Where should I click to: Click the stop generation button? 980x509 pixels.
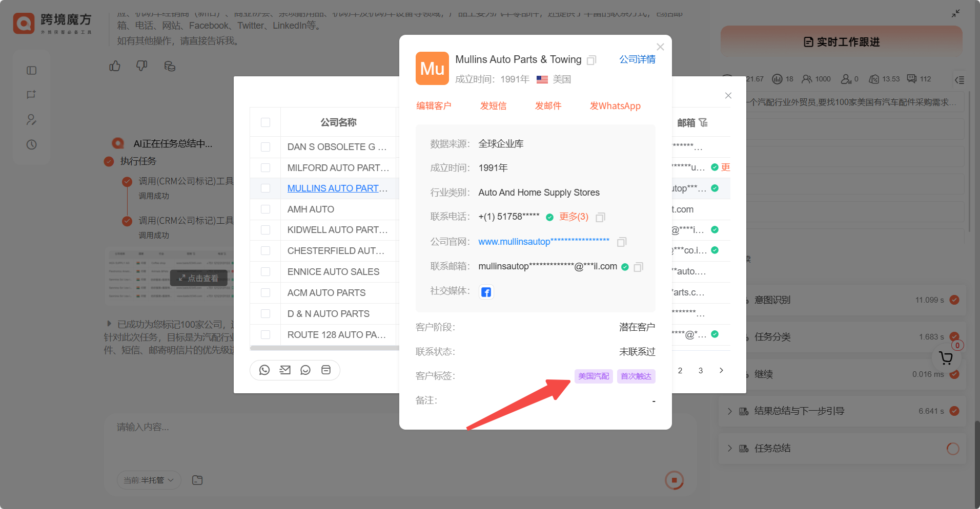coord(674,480)
